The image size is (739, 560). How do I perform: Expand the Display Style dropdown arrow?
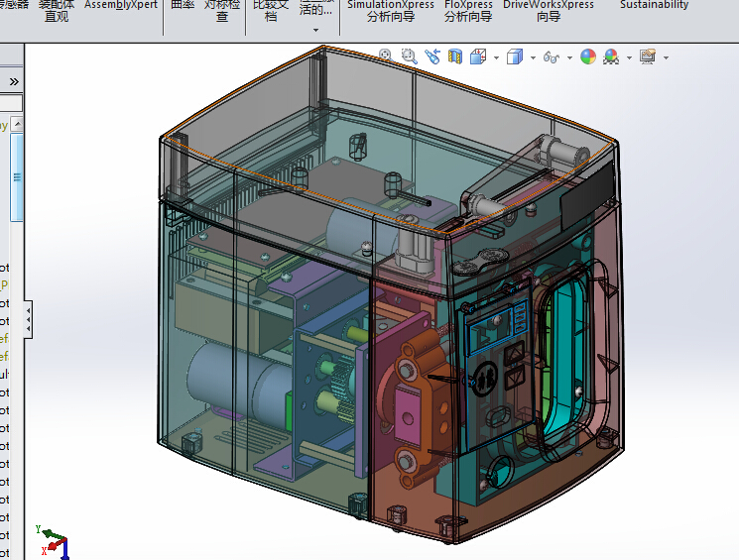tap(533, 57)
